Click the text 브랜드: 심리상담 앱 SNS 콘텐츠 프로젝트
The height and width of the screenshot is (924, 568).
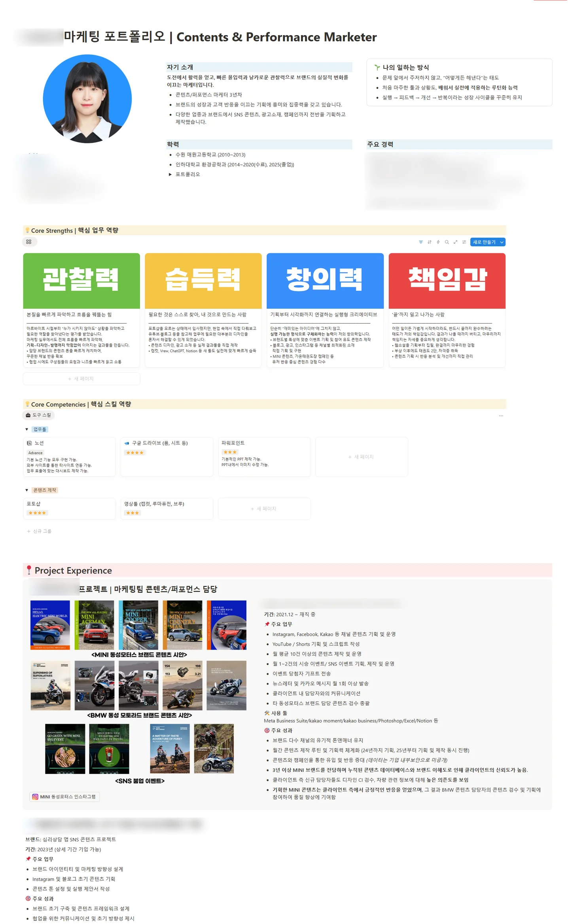pyautogui.click(x=71, y=839)
